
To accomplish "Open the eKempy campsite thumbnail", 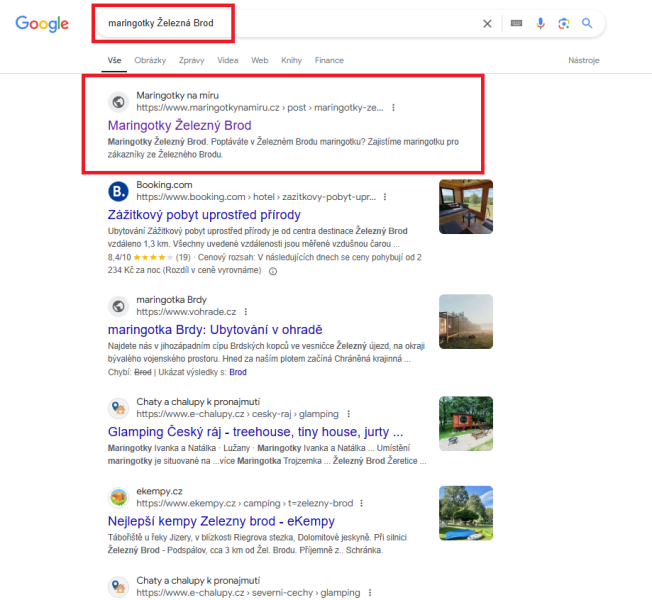I will click(x=466, y=513).
